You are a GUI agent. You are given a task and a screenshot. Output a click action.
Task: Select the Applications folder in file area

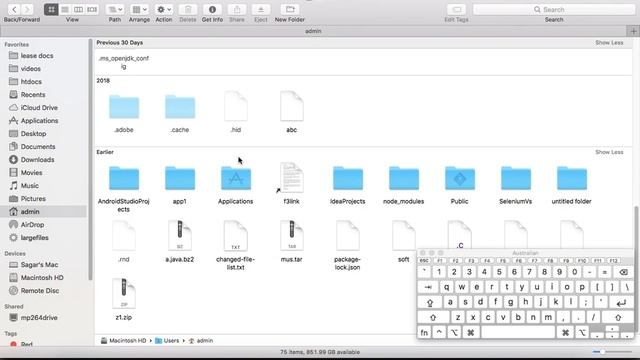coord(236,178)
